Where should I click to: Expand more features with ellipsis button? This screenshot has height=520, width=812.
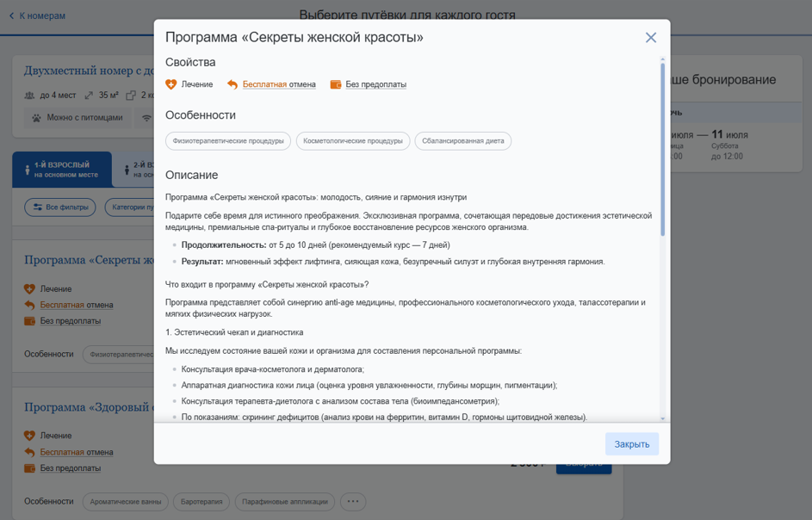click(x=353, y=501)
